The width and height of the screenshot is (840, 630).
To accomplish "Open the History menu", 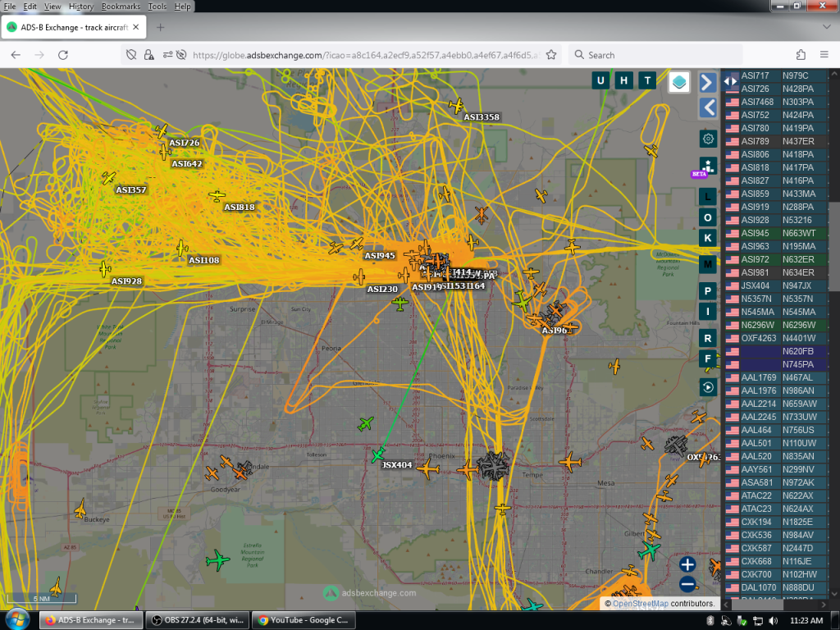I will (x=81, y=7).
